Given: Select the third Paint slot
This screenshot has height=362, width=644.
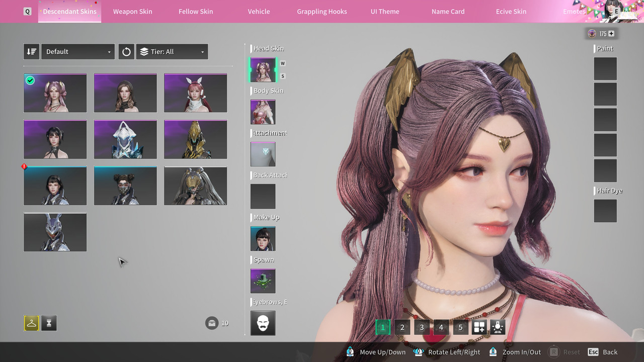Looking at the screenshot, I should click(x=605, y=120).
